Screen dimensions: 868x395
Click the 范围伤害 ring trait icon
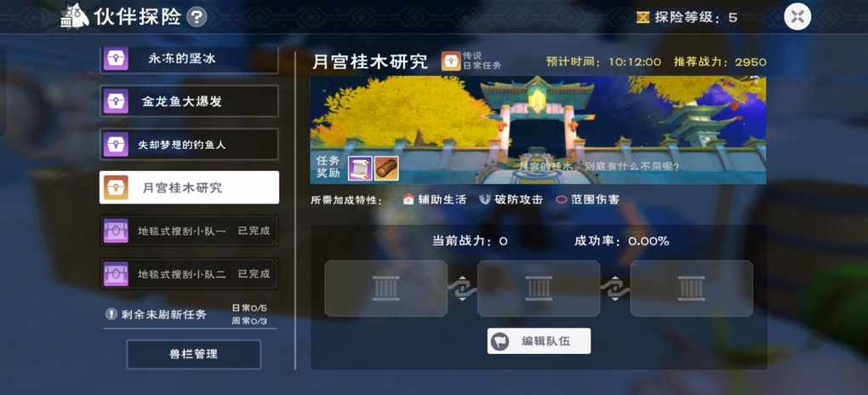[562, 199]
